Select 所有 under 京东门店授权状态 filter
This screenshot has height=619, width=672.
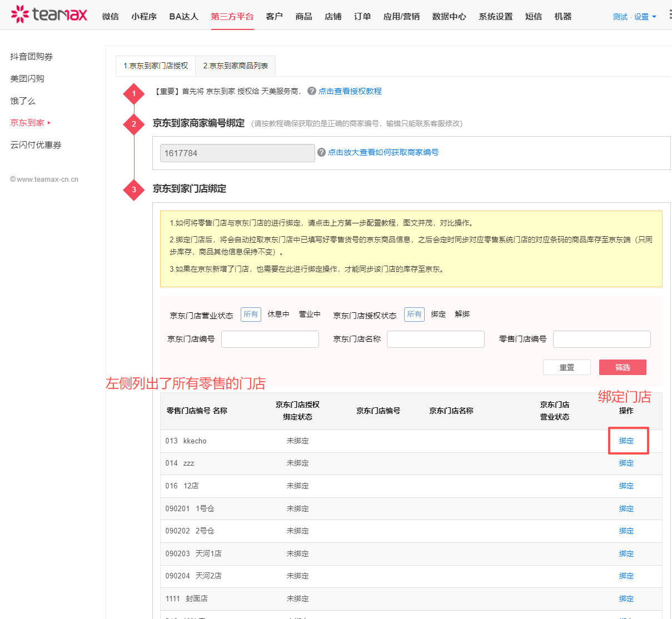click(x=414, y=315)
